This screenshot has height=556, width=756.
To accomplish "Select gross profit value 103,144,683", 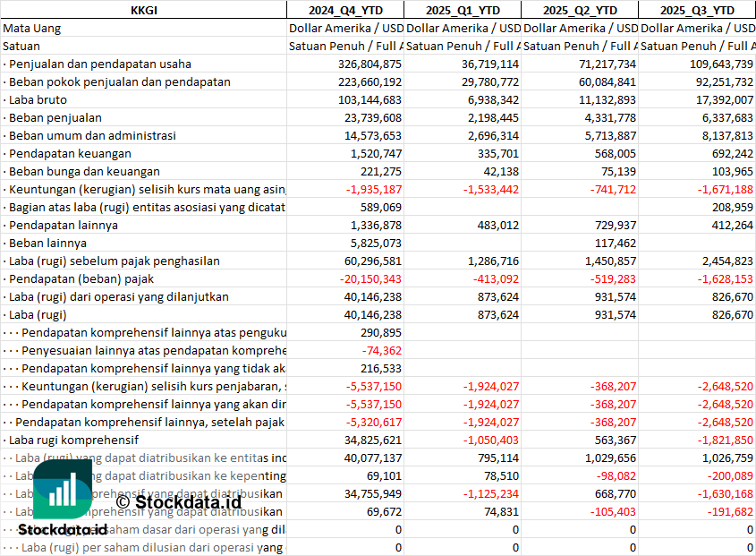I will click(370, 99).
